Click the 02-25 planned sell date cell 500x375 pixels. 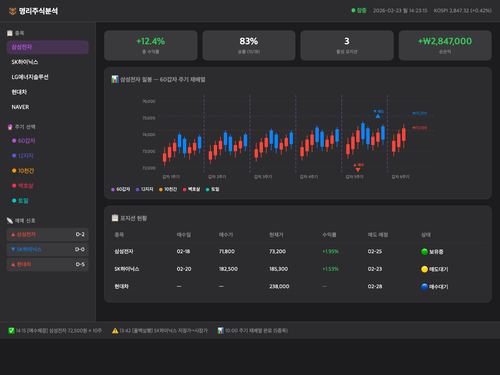[x=375, y=251]
